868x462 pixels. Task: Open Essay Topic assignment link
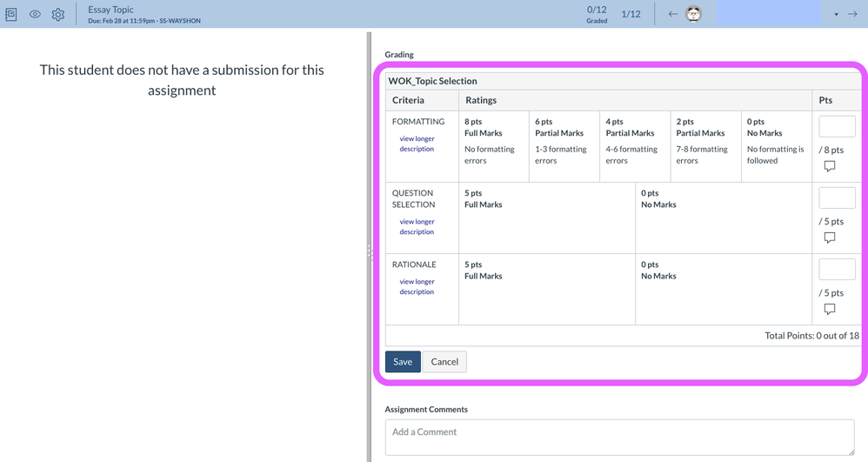(x=110, y=10)
